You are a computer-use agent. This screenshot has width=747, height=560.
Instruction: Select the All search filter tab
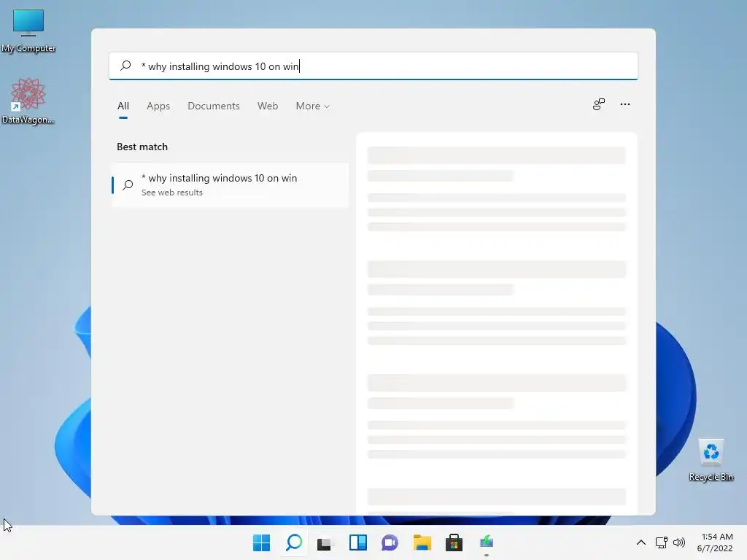[123, 106]
